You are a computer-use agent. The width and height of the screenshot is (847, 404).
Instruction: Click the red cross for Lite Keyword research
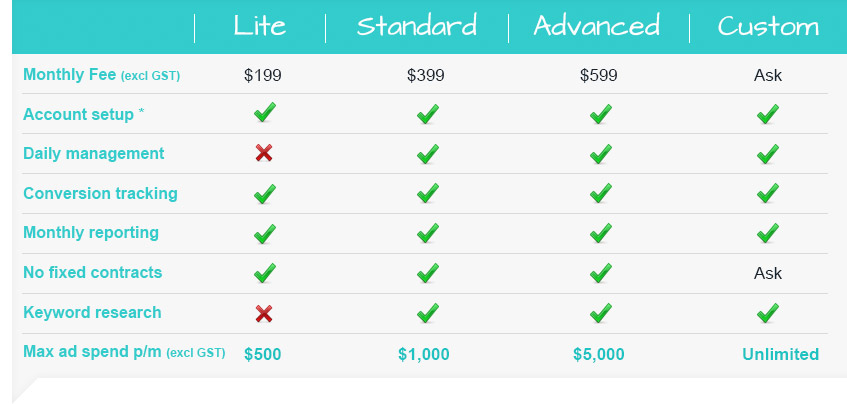coord(264,313)
